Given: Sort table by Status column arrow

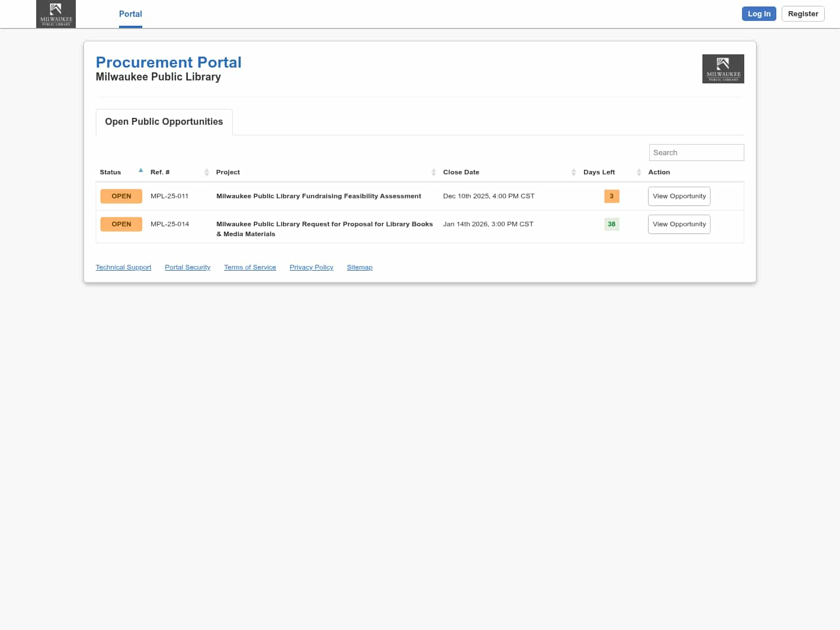Looking at the screenshot, I should coord(141,171).
